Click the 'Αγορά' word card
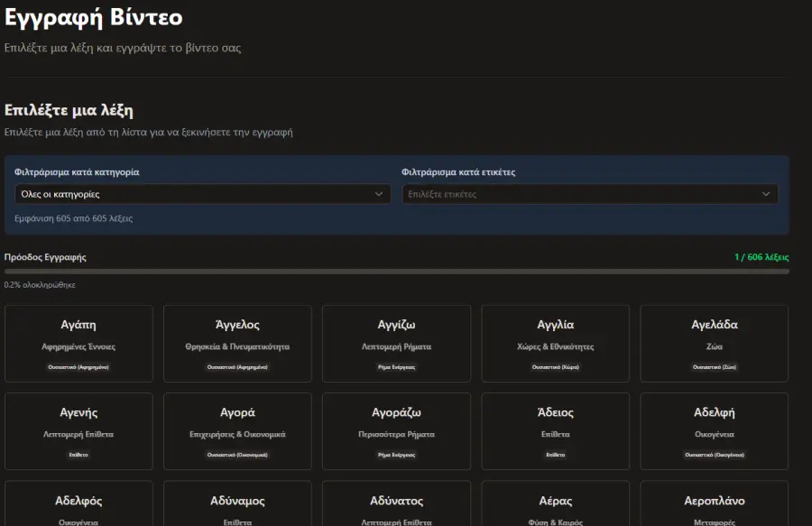Image resolution: width=812 pixels, height=526 pixels. pos(237,431)
